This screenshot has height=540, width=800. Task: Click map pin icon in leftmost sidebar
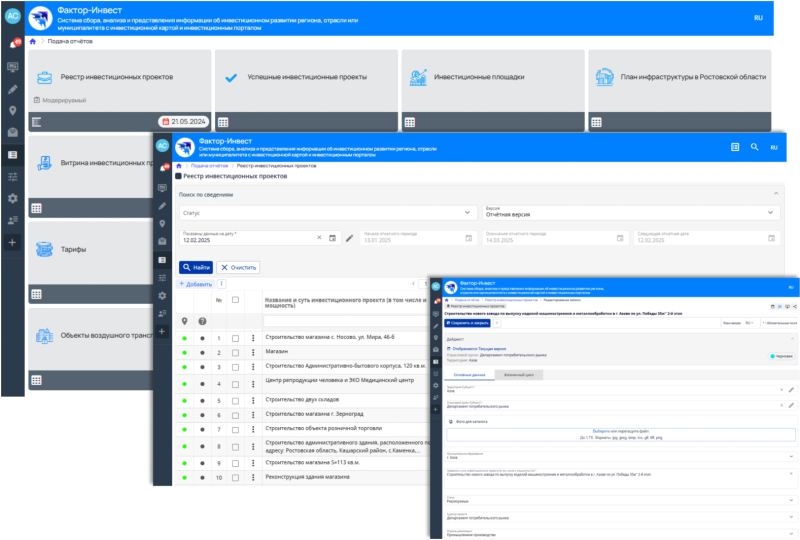click(x=13, y=111)
